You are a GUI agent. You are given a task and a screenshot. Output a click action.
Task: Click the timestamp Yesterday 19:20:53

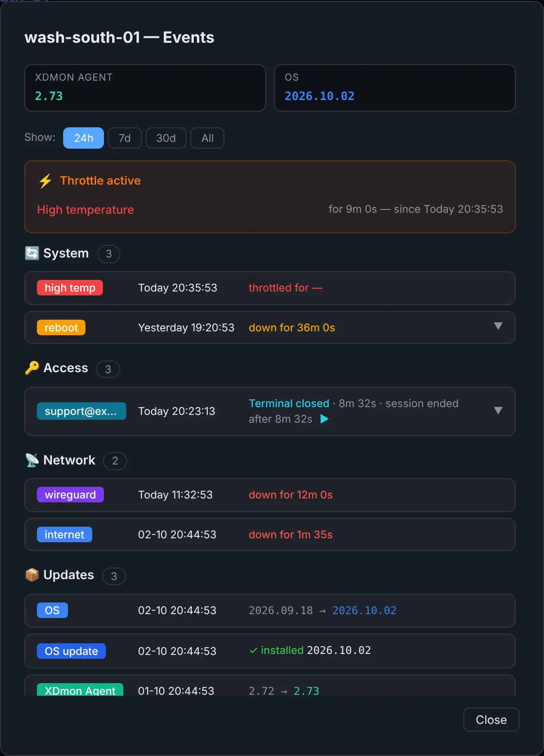186,327
